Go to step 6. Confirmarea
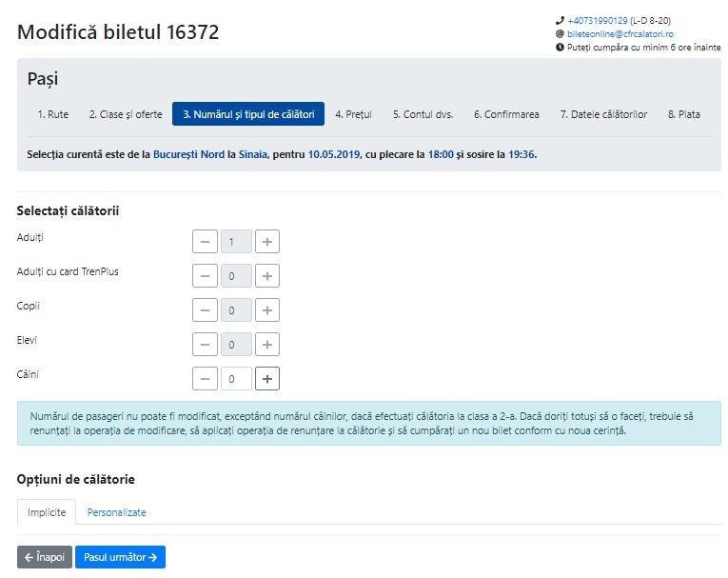Screen dimensions: 728x578 (506, 114)
